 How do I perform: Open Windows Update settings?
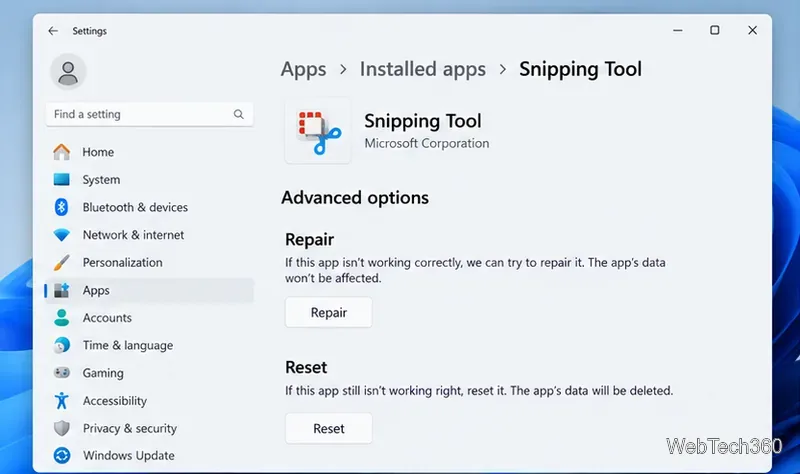(149, 456)
